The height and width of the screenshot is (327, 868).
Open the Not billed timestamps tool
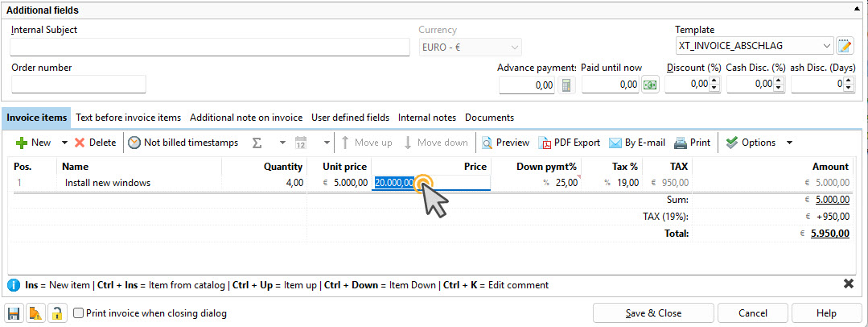point(183,143)
